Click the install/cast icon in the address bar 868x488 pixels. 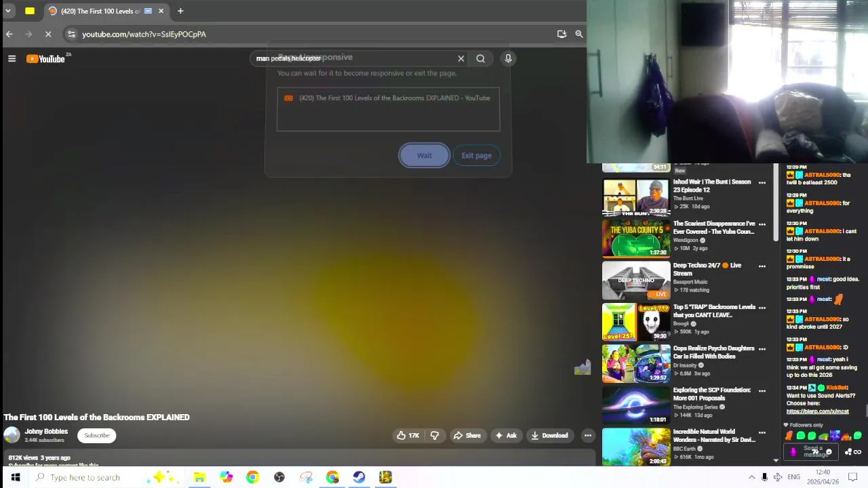click(561, 34)
